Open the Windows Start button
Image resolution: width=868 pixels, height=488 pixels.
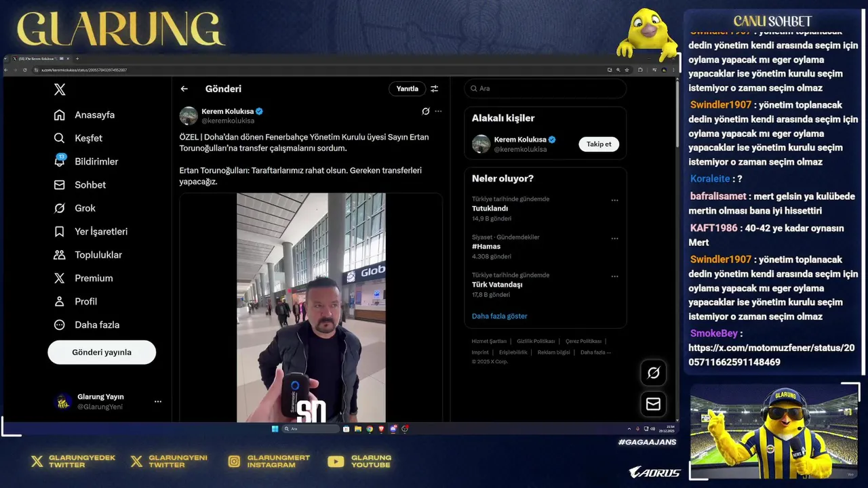275,428
